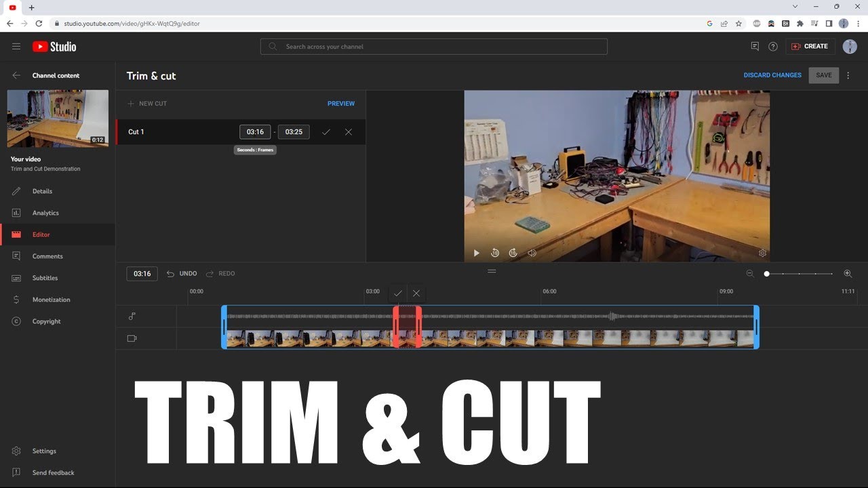Screen dimensions: 868x488
Task: Confirm Cut 1 with the checkmark
Action: click(326, 131)
